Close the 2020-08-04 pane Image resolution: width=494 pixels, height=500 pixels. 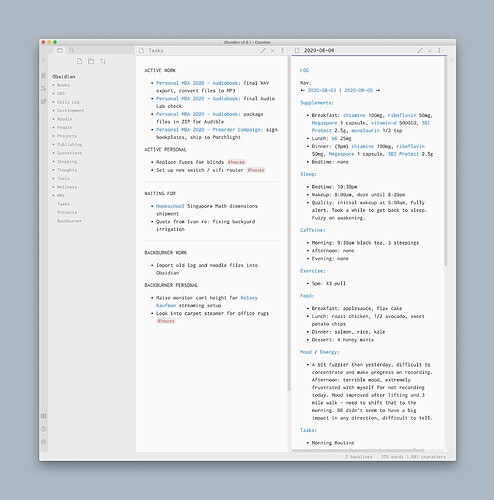[x=430, y=50]
